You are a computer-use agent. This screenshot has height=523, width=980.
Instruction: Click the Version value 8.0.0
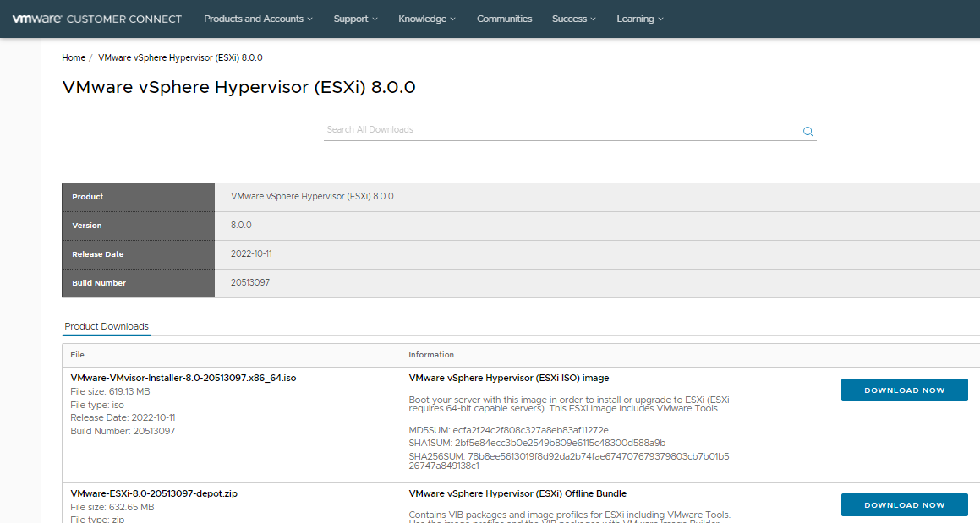[241, 225]
